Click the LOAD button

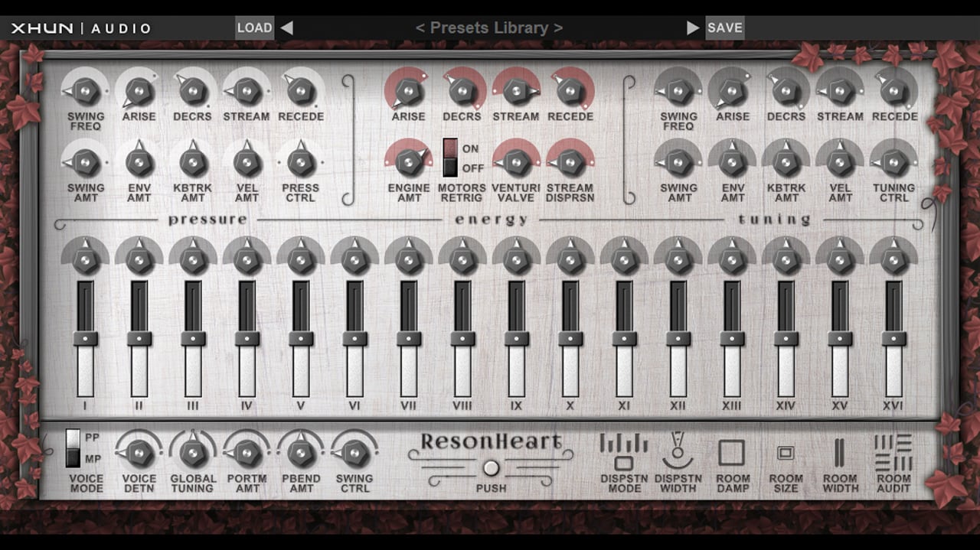[x=254, y=28]
